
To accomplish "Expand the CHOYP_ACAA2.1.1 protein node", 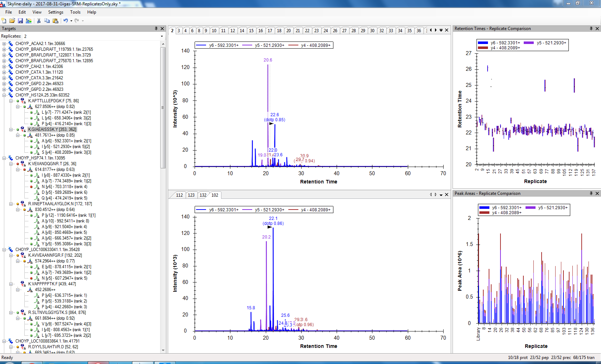I will pos(4,44).
